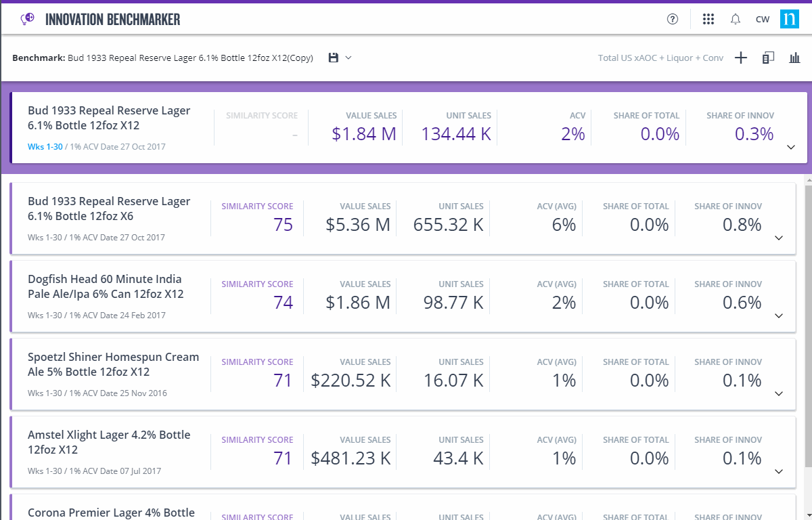Click the Nielsen n logo
The width and height of the screenshot is (812, 520).
click(790, 19)
